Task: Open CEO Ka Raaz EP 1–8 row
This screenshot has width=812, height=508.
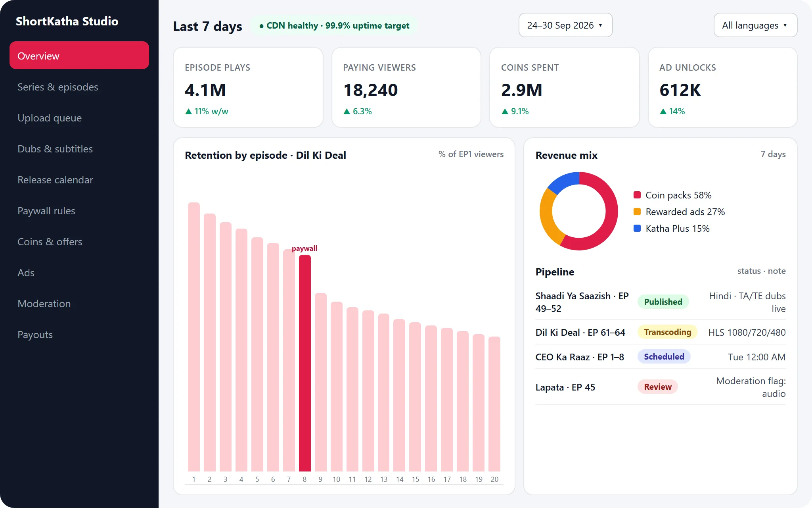Action: tap(661, 357)
